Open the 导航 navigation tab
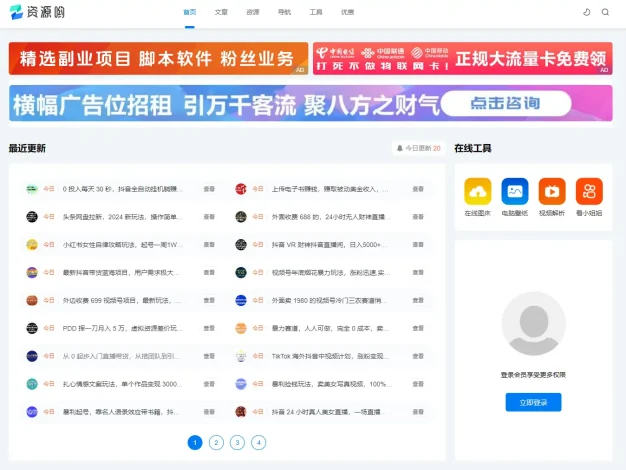 [x=284, y=12]
